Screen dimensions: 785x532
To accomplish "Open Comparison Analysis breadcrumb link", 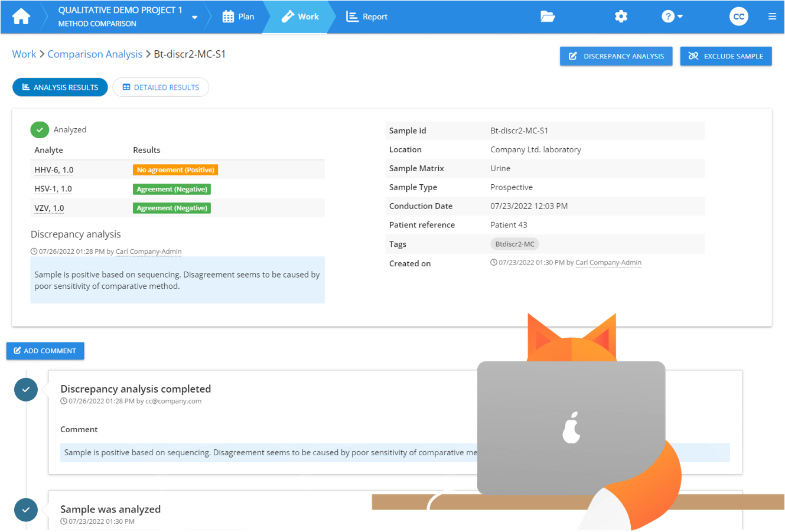I will tap(95, 54).
